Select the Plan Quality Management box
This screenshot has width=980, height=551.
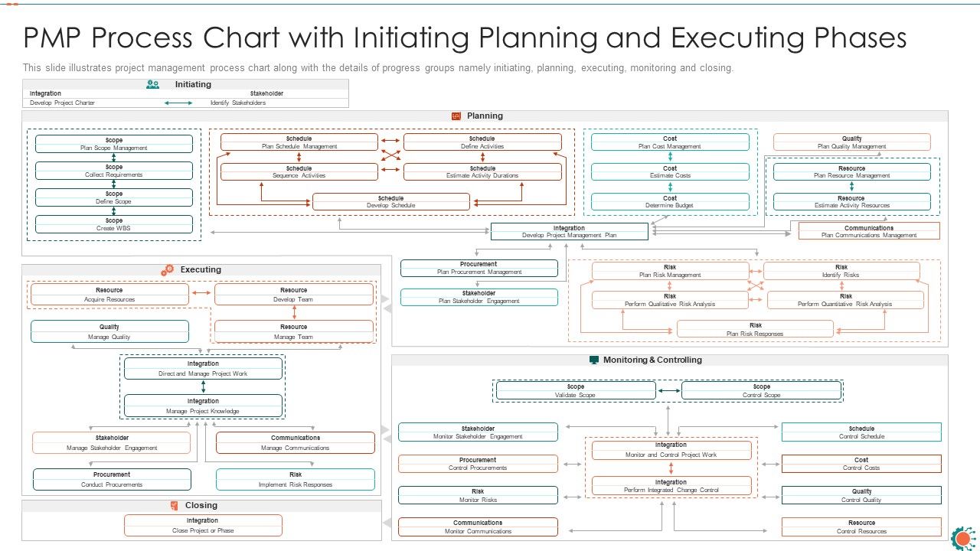pyautogui.click(x=852, y=142)
